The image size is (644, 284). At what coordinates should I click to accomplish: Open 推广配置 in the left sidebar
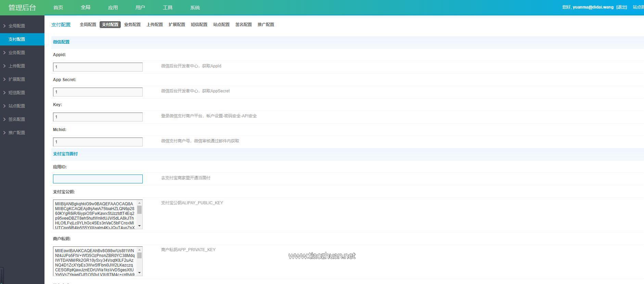(x=16, y=133)
